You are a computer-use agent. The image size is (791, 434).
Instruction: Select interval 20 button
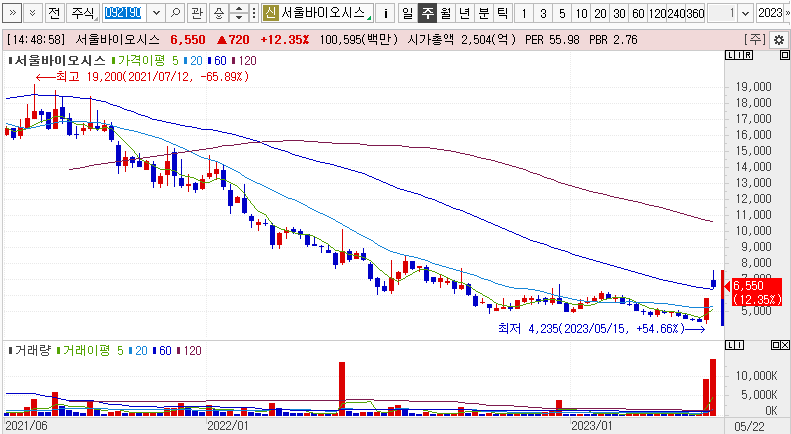point(600,13)
